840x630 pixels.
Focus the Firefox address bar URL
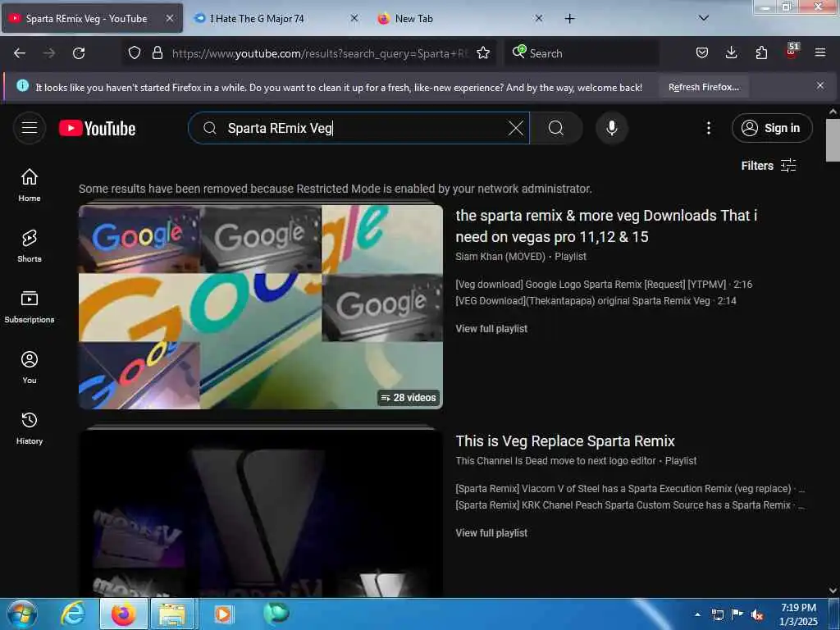pos(319,53)
